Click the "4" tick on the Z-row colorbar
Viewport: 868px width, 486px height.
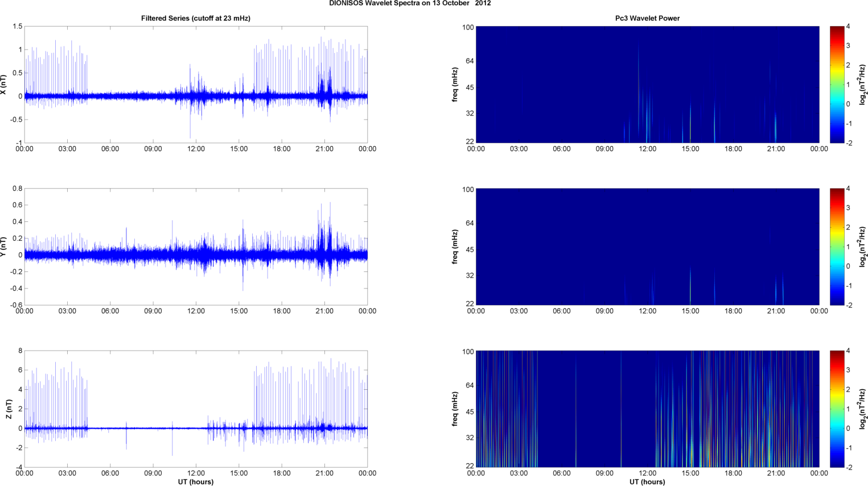coord(848,351)
